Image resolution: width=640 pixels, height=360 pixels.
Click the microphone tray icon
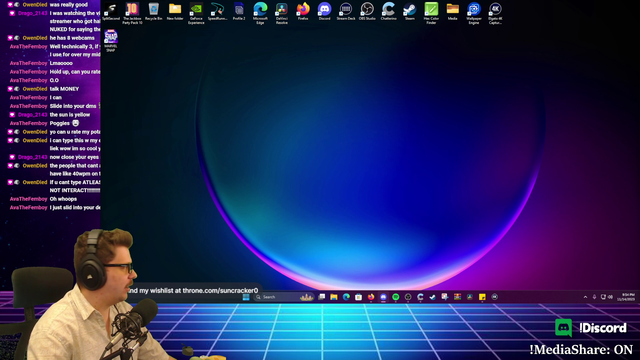tap(594, 297)
